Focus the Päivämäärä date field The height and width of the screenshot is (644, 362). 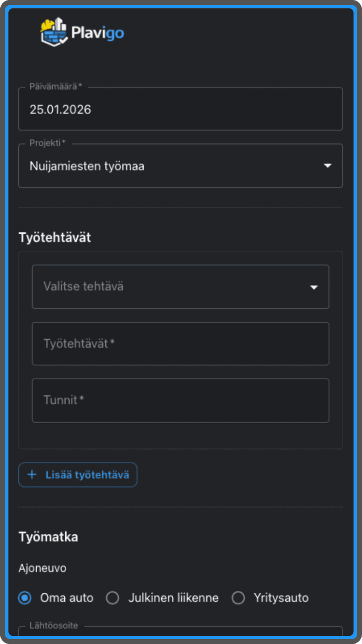click(x=180, y=110)
